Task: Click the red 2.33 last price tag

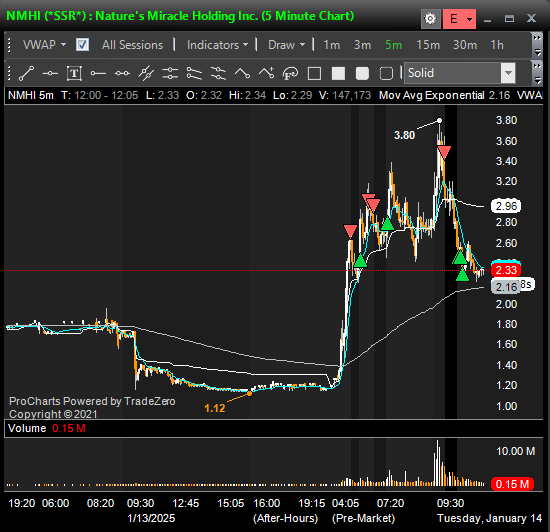Action: coord(506,270)
